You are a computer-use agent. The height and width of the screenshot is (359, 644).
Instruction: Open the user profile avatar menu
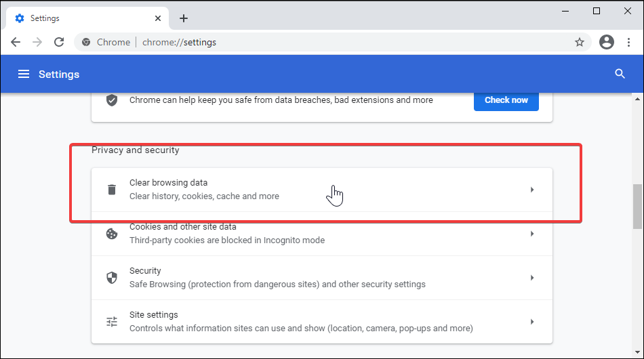point(606,42)
